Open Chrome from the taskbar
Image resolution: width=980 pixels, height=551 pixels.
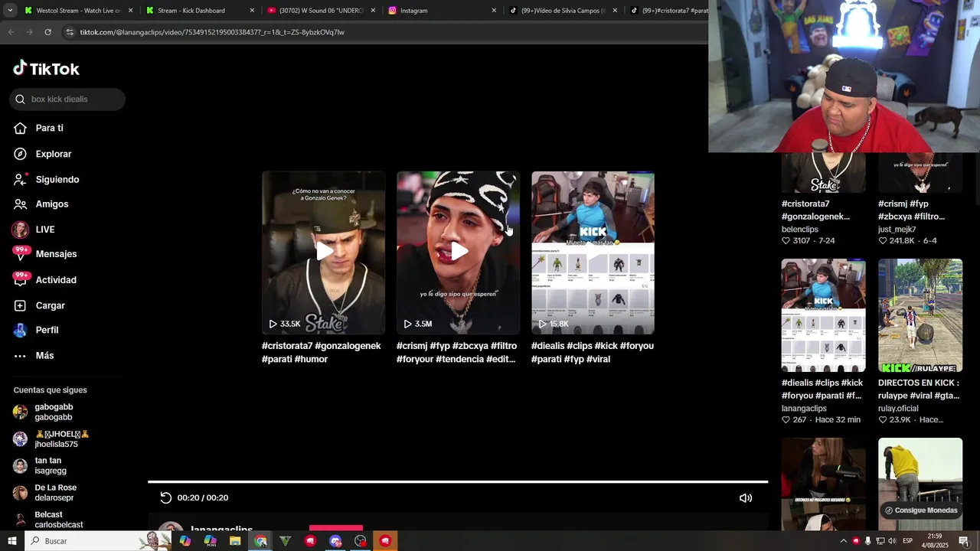[x=260, y=541]
